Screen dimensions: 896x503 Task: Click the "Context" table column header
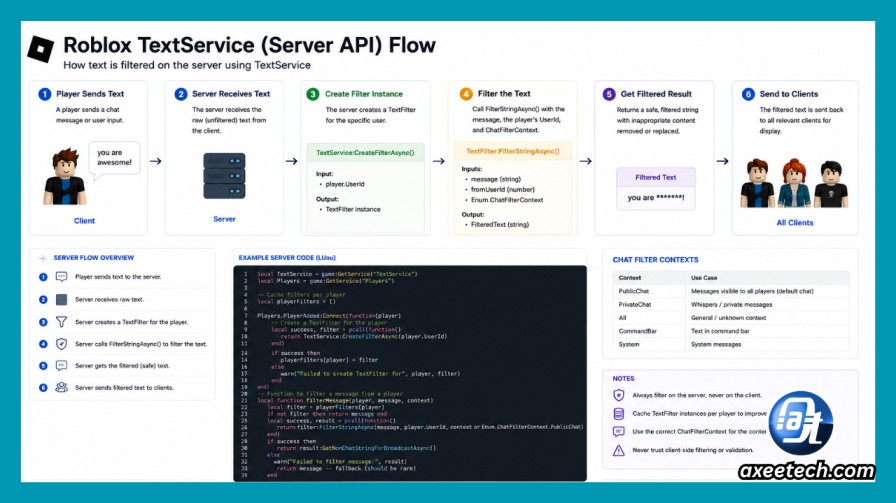point(630,278)
